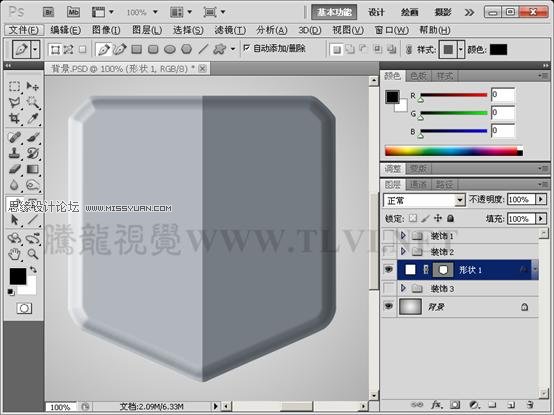This screenshot has height=415, width=554.
Task: Show the 装饰 1 layer group
Action: [389, 235]
